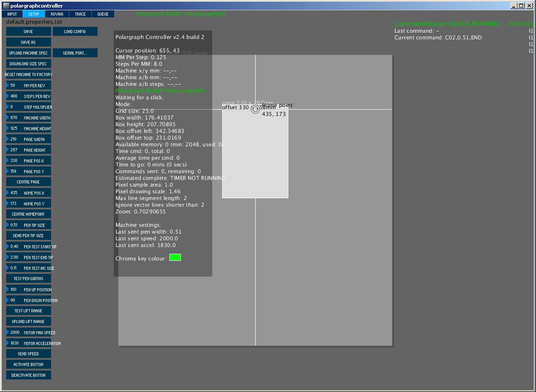Click the HOME POS X number box
Image resolution: width=536 pixels, height=392 pixels.
click(x=28, y=192)
